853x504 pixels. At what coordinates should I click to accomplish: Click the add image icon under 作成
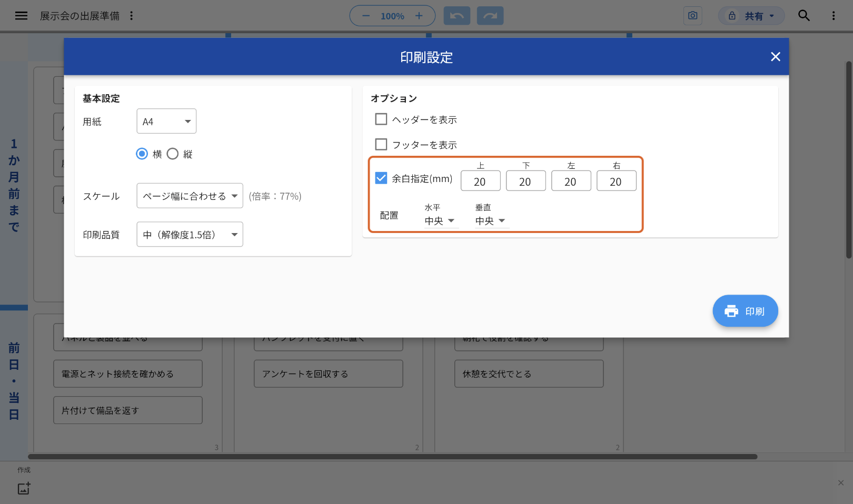pyautogui.click(x=24, y=488)
